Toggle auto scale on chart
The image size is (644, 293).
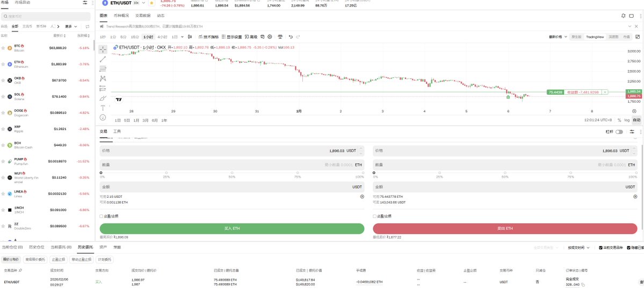(636, 120)
